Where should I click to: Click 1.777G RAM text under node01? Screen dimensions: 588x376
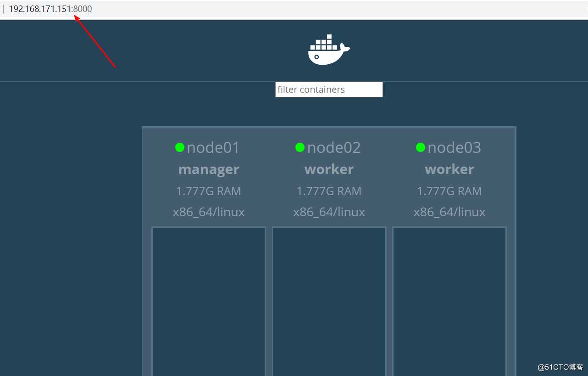coord(209,191)
